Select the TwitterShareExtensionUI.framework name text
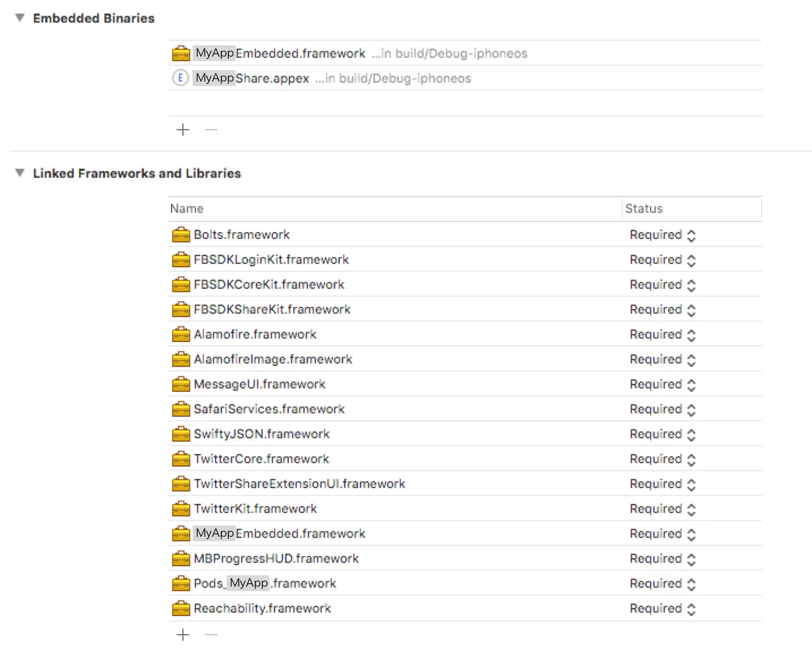The height and width of the screenshot is (650, 812). (x=300, y=484)
